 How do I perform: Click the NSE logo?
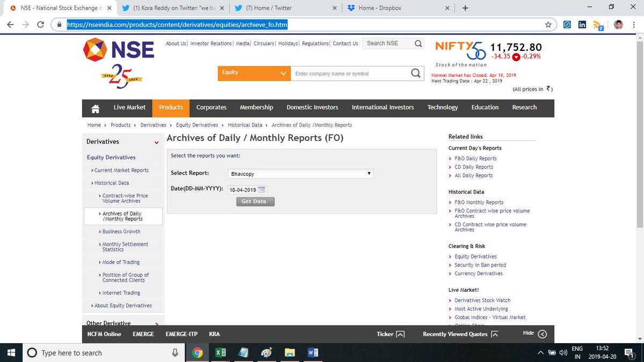pyautogui.click(x=119, y=50)
